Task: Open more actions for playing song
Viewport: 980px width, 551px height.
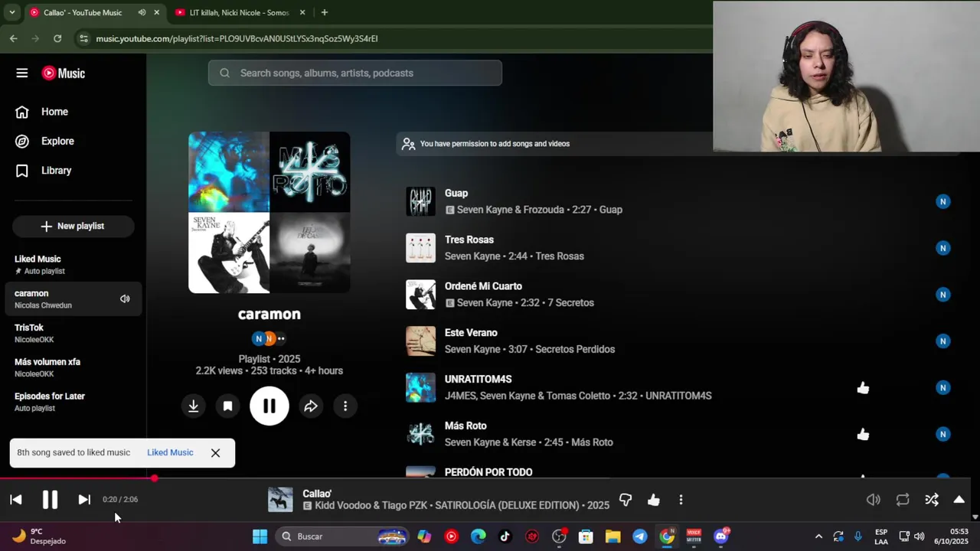Action: click(x=681, y=500)
